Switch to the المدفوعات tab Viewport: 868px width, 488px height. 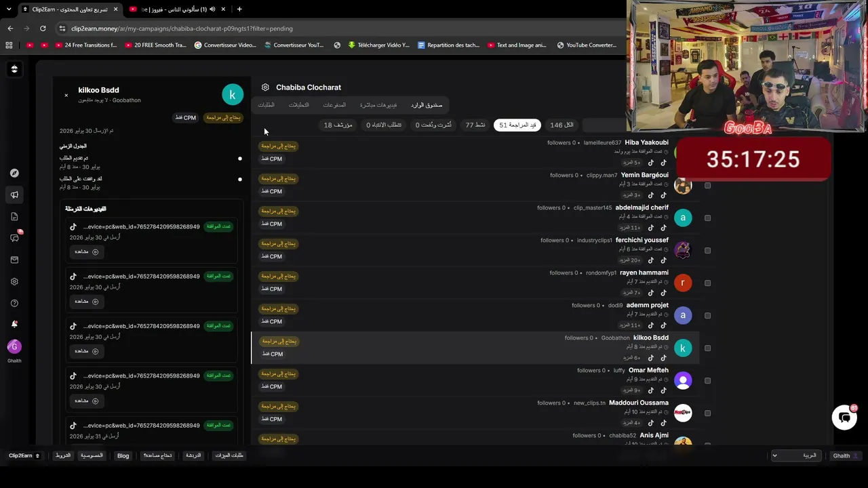click(x=334, y=105)
